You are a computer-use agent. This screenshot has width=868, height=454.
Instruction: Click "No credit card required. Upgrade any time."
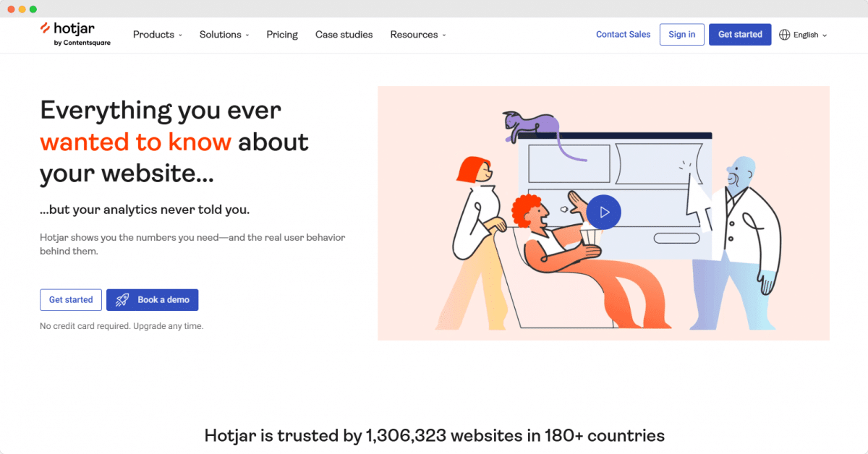point(122,326)
